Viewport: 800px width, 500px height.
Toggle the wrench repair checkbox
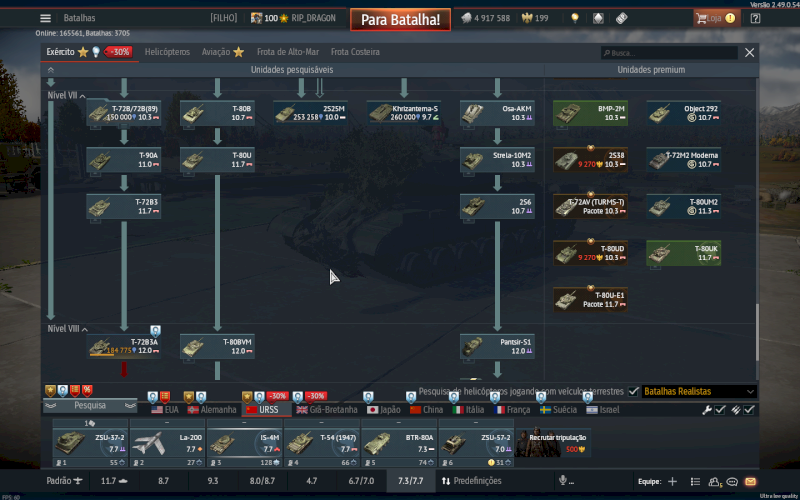tap(720, 409)
